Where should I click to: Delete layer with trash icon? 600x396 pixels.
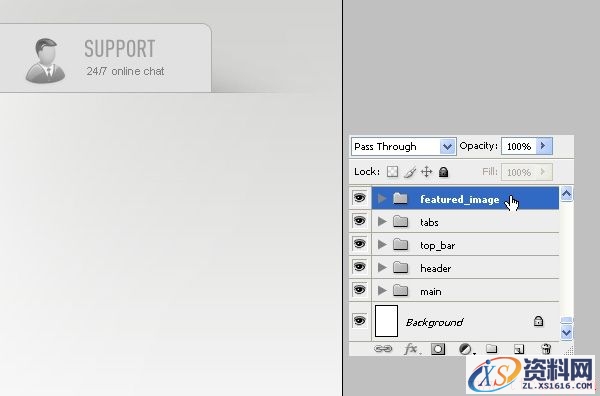[546, 349]
